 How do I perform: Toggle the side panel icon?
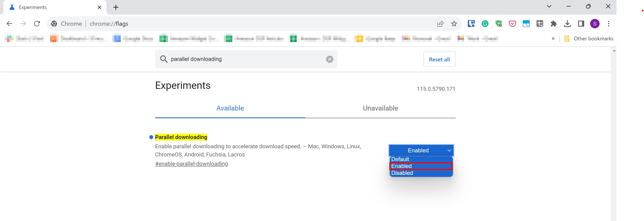point(581,24)
